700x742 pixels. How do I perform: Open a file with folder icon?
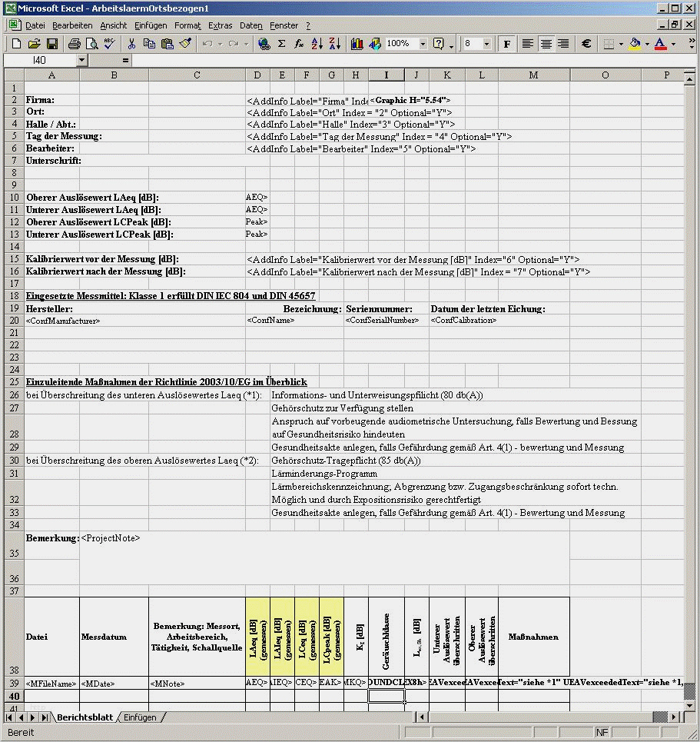(34, 44)
